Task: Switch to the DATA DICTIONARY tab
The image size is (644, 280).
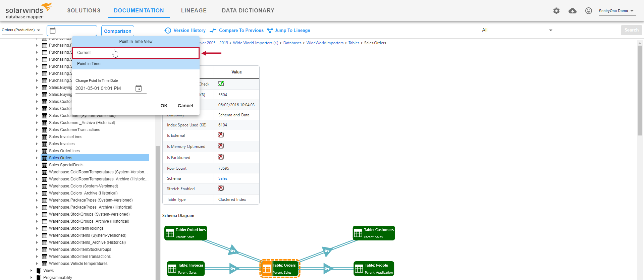Action: (248, 11)
